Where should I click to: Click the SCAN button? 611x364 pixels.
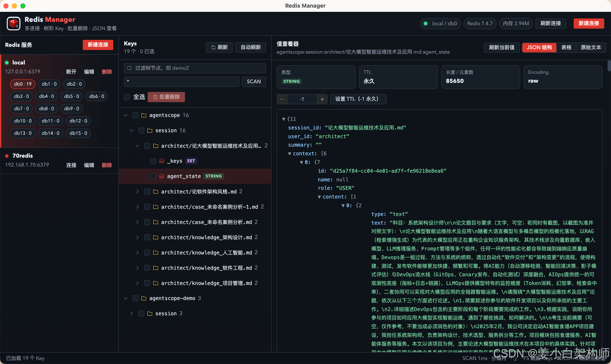[254, 82]
